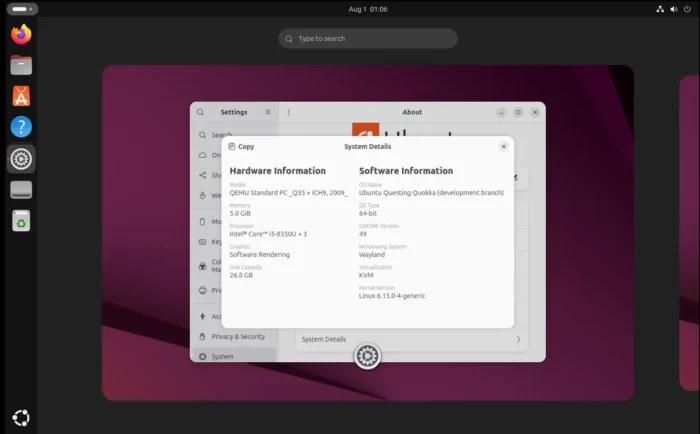The height and width of the screenshot is (434, 700).
Task: Click the workspace indicator pill
Action: click(x=19, y=9)
